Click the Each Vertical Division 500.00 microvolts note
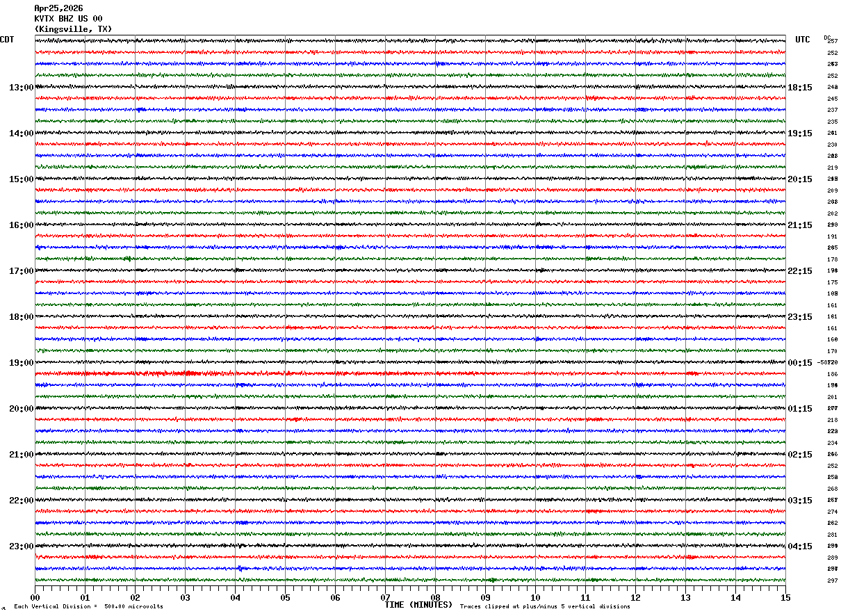This screenshot has width=841, height=616. tap(88, 607)
